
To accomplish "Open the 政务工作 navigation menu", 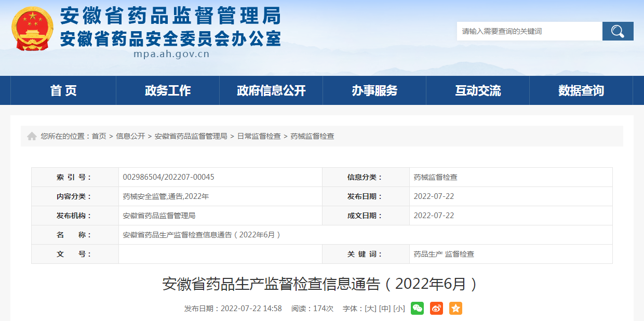I will [168, 90].
